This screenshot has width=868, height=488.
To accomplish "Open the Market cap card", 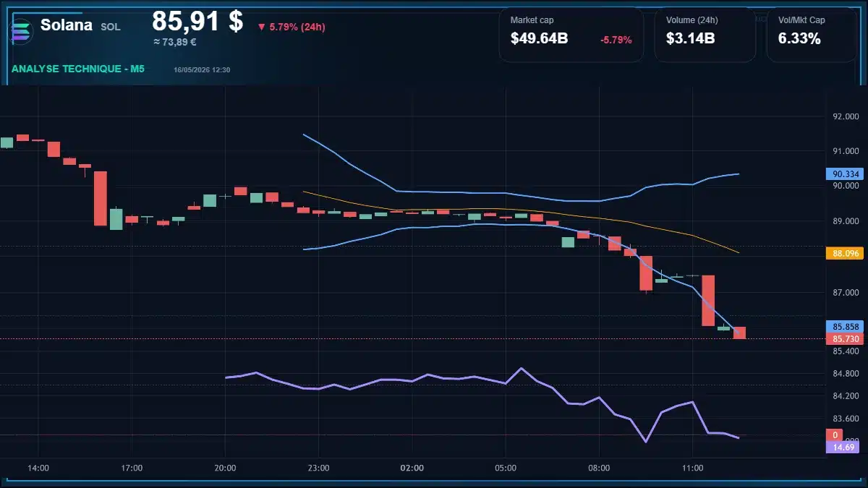I will 571,35.
